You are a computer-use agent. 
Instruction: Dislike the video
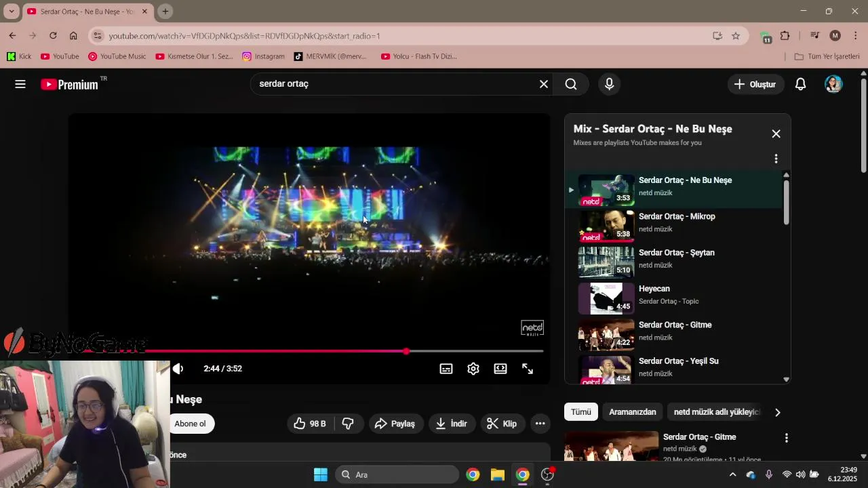[348, 424]
